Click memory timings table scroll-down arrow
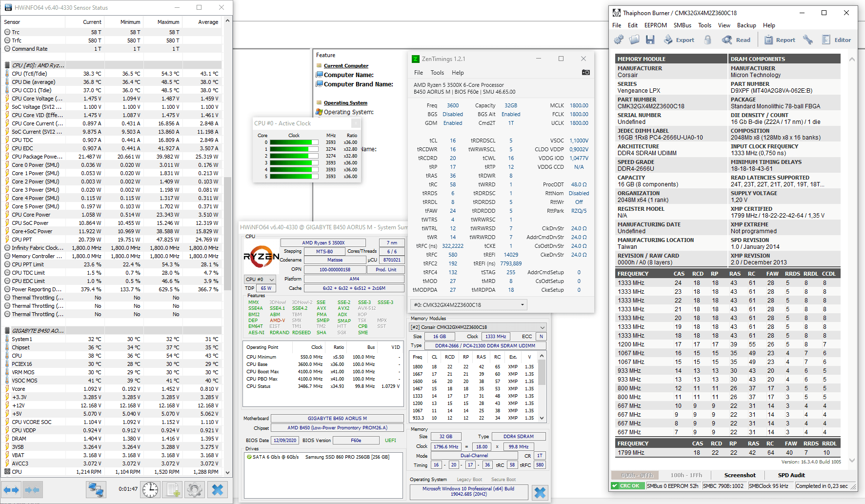The width and height of the screenshot is (865, 504). click(x=542, y=418)
